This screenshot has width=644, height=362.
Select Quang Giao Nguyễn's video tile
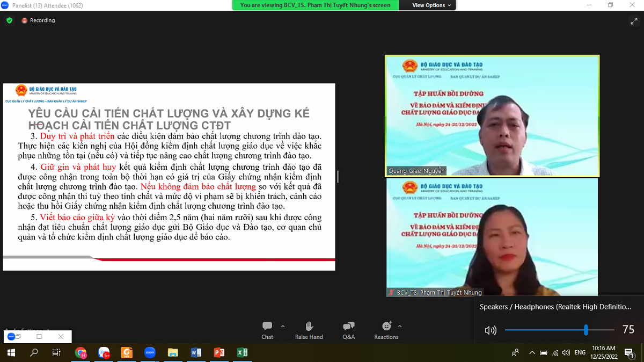pyautogui.click(x=492, y=115)
